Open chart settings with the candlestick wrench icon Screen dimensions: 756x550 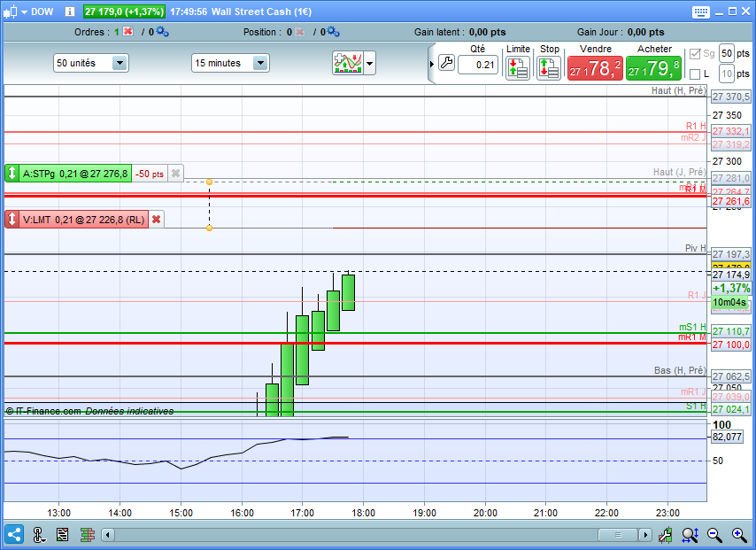[x=666, y=535]
